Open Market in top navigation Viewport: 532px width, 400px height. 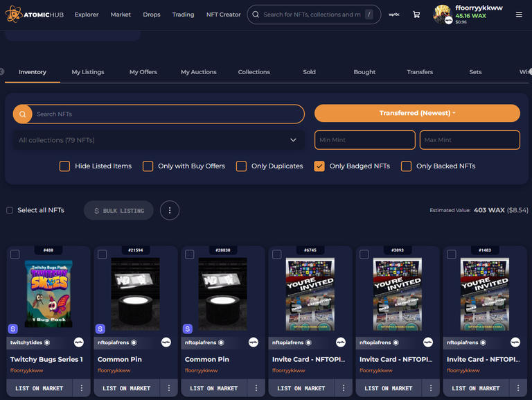pyautogui.click(x=121, y=15)
